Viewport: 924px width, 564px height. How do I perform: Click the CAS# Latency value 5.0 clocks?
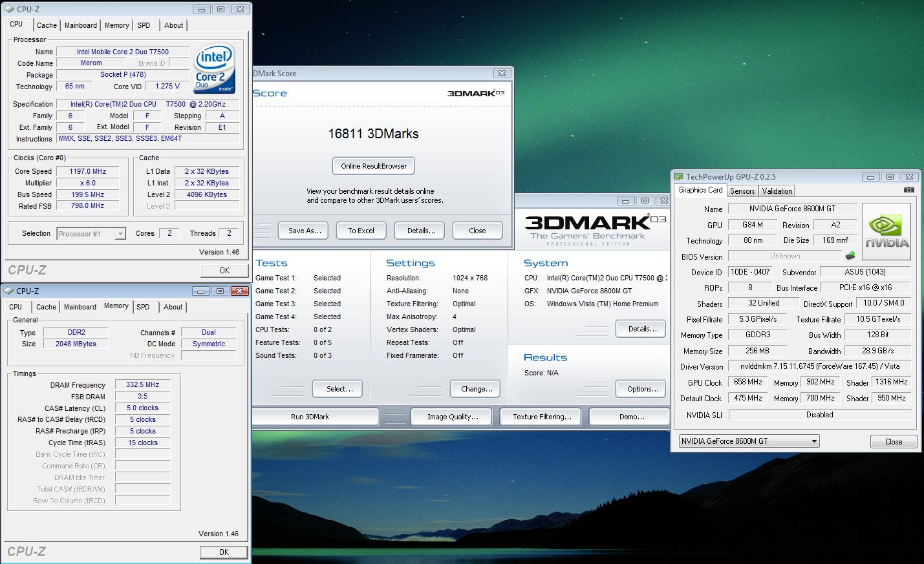point(143,408)
